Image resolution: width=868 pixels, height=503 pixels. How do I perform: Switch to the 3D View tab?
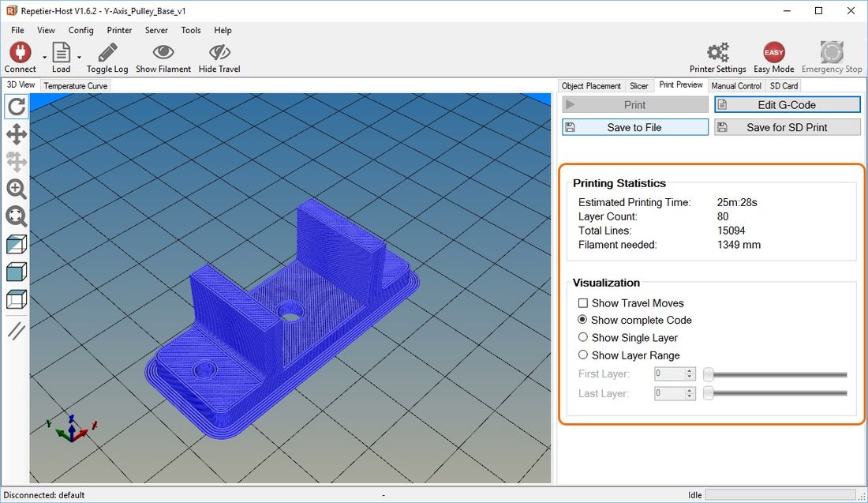coord(21,84)
